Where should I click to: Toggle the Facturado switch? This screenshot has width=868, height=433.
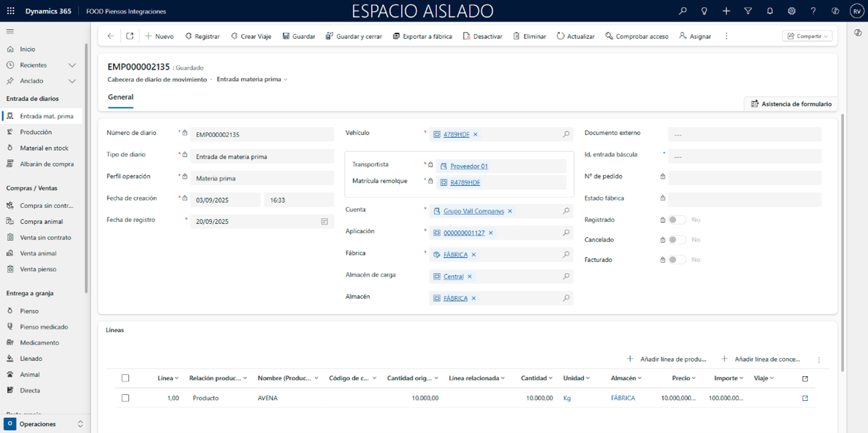pyautogui.click(x=677, y=260)
